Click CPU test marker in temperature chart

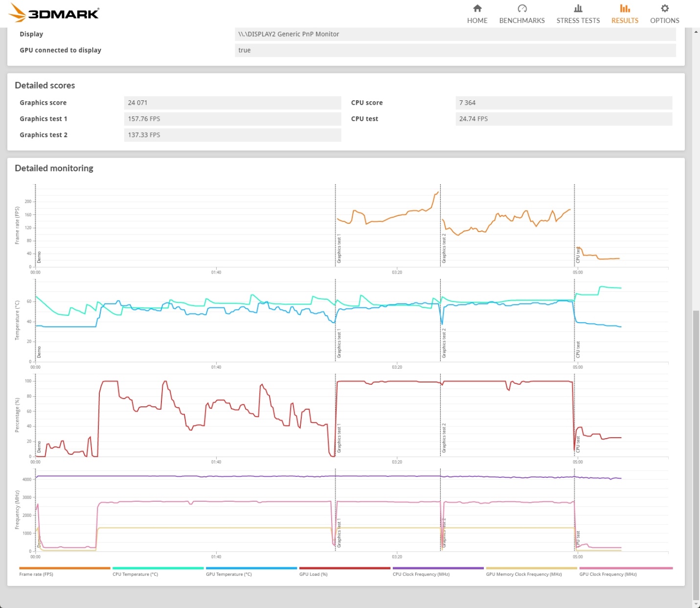pyautogui.click(x=578, y=350)
